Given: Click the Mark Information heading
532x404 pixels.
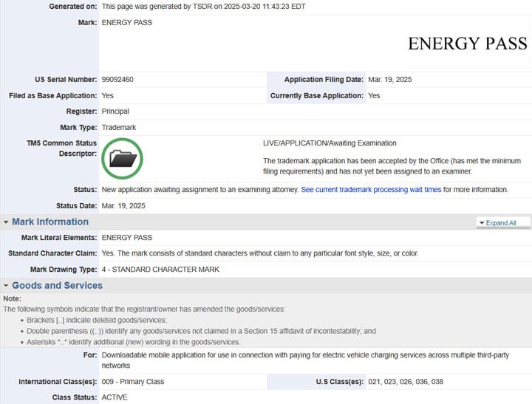Looking at the screenshot, I should pyautogui.click(x=50, y=222).
